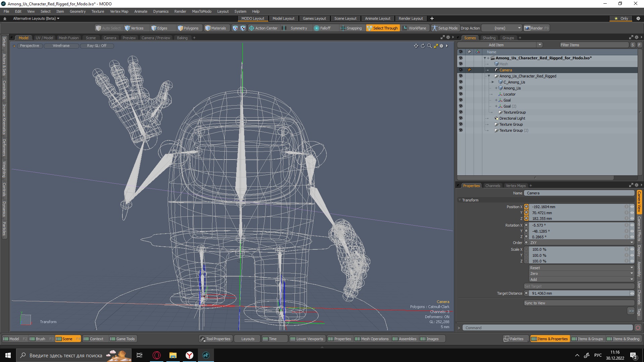Click the S button beside Filter Items
Viewport: 644px width, 362px height.
tap(633, 45)
